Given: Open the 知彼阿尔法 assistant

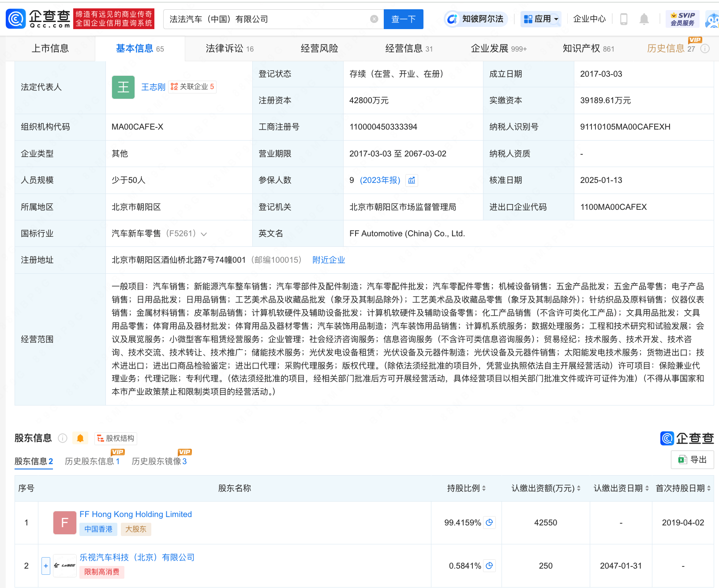Looking at the screenshot, I should (476, 19).
